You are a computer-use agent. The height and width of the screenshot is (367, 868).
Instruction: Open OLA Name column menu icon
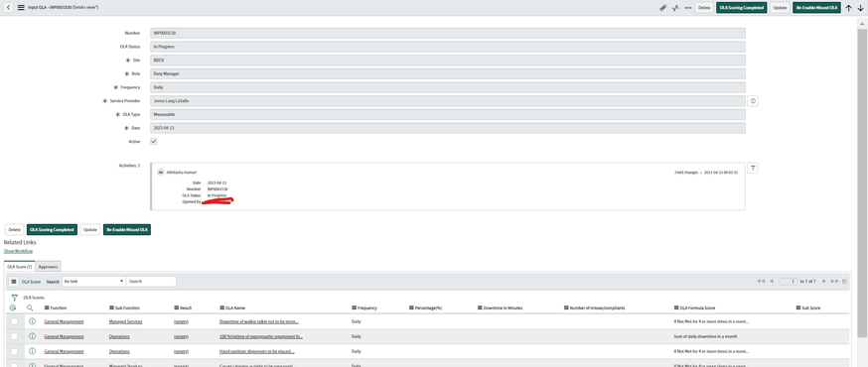[221, 307]
